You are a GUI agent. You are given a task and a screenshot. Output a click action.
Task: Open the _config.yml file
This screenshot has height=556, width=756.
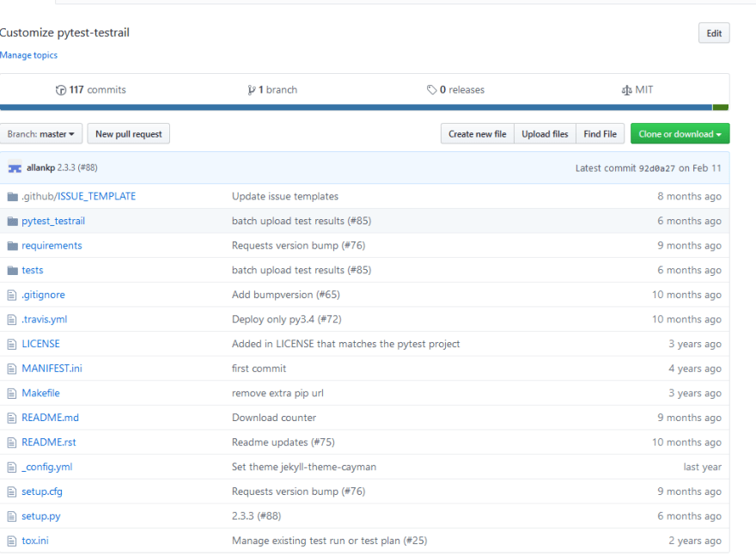pyautogui.click(x=46, y=467)
